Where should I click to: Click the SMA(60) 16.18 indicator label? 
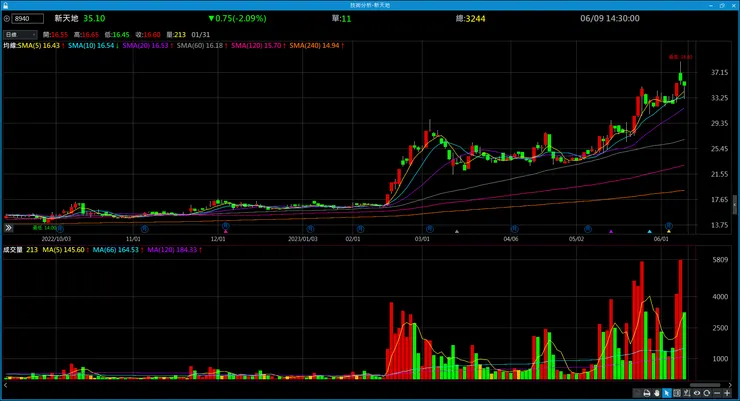[x=202, y=46]
